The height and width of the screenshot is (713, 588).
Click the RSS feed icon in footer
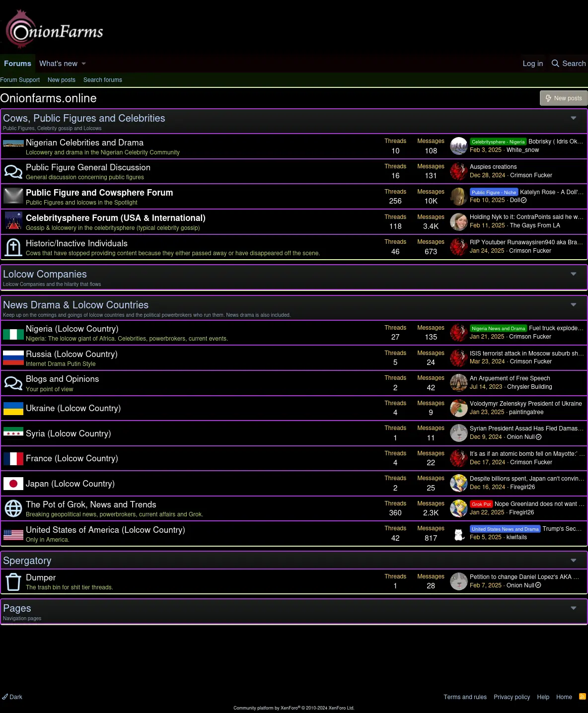point(583,697)
